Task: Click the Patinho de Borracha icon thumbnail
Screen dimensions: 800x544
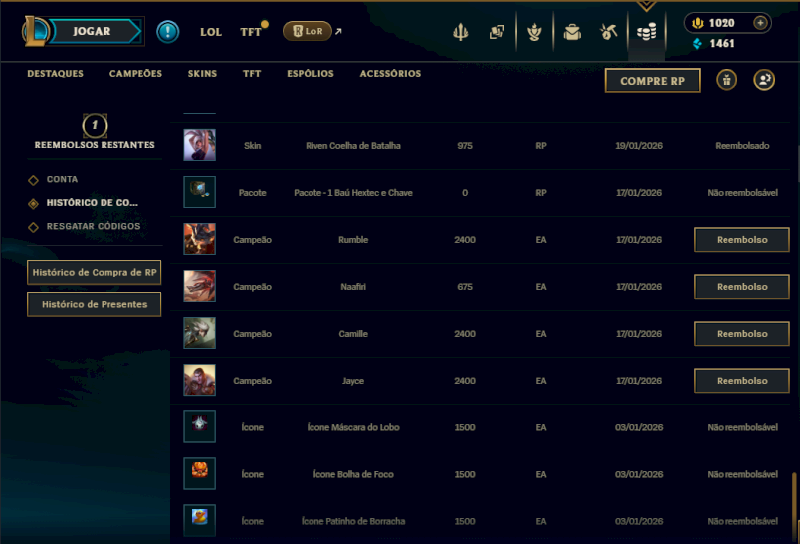Action: click(199, 520)
